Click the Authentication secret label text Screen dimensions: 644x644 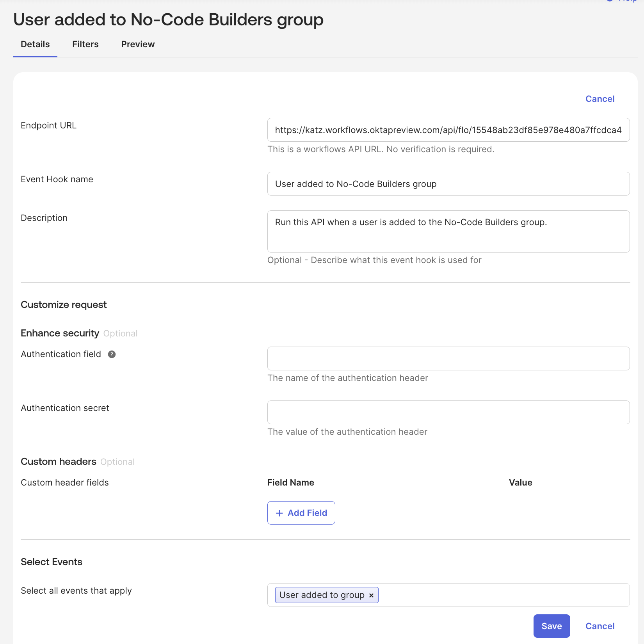[65, 408]
